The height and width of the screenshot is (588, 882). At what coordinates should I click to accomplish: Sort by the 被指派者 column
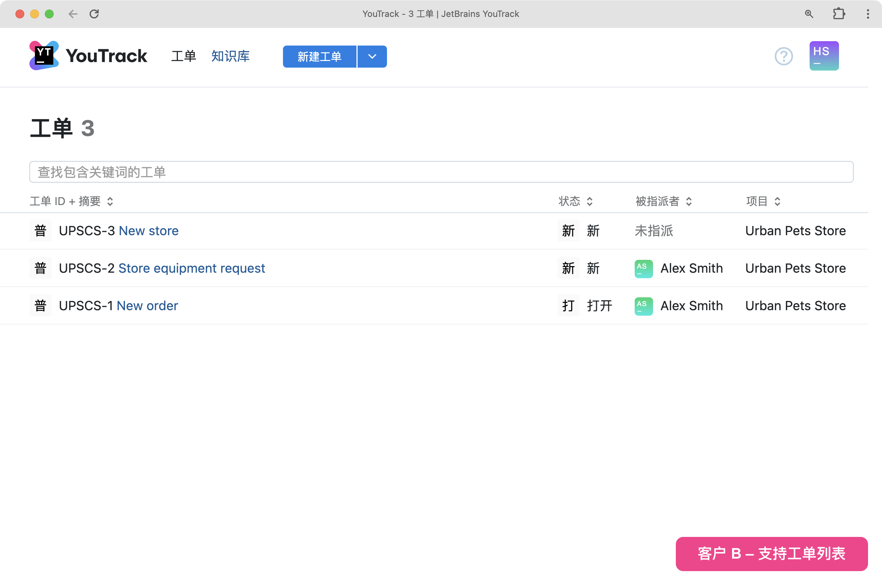(x=663, y=201)
